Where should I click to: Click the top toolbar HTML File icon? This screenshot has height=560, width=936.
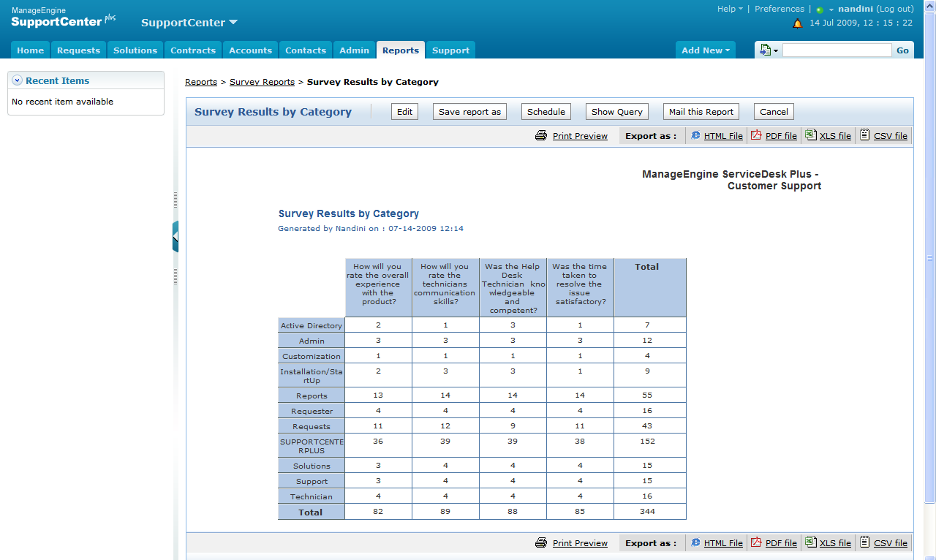pos(695,135)
